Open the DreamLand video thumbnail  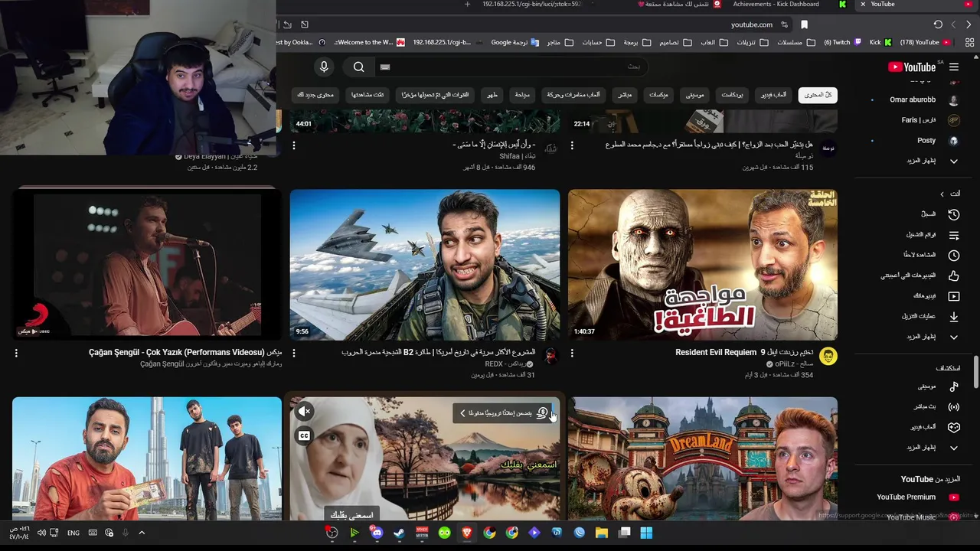point(703,458)
